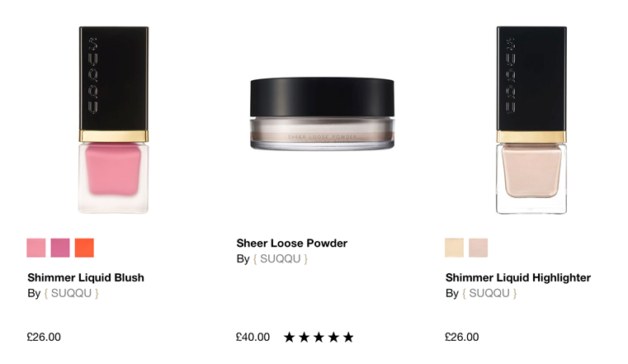
Task: Click the last star of the rating
Action: click(x=348, y=337)
